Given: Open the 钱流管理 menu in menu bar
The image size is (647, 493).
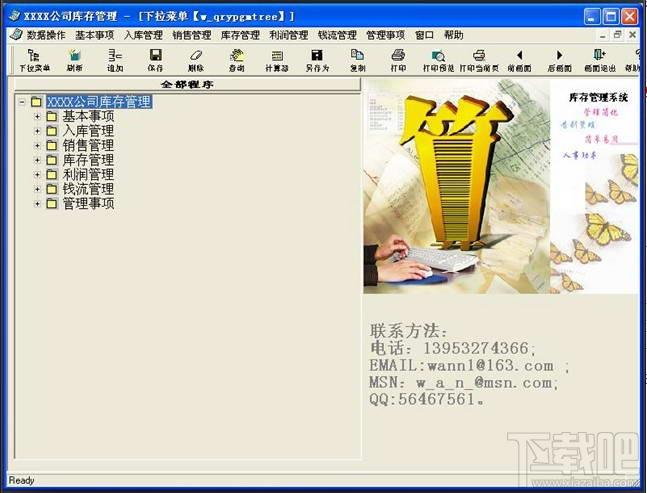Looking at the screenshot, I should coord(337,35).
